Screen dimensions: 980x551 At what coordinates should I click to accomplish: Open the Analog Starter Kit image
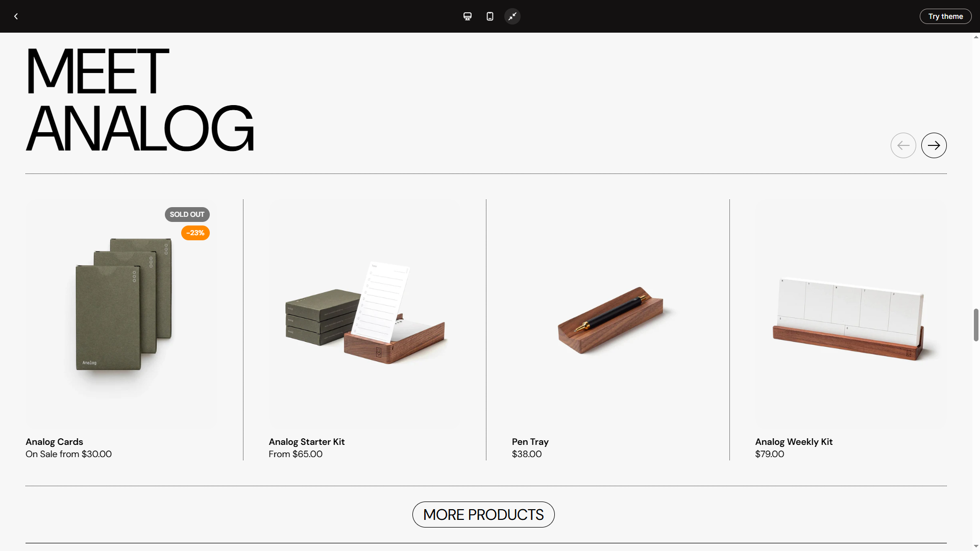pos(364,313)
